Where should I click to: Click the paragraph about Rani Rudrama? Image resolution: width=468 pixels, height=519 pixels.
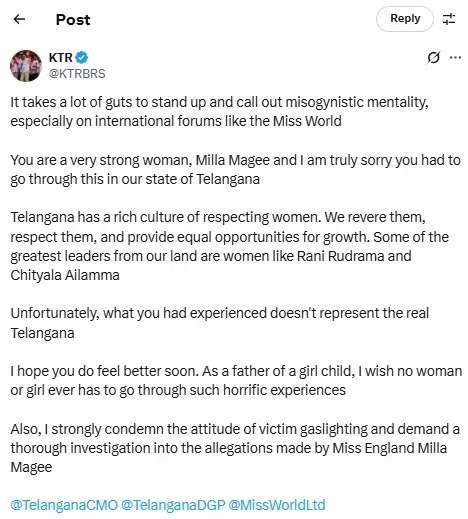point(230,246)
